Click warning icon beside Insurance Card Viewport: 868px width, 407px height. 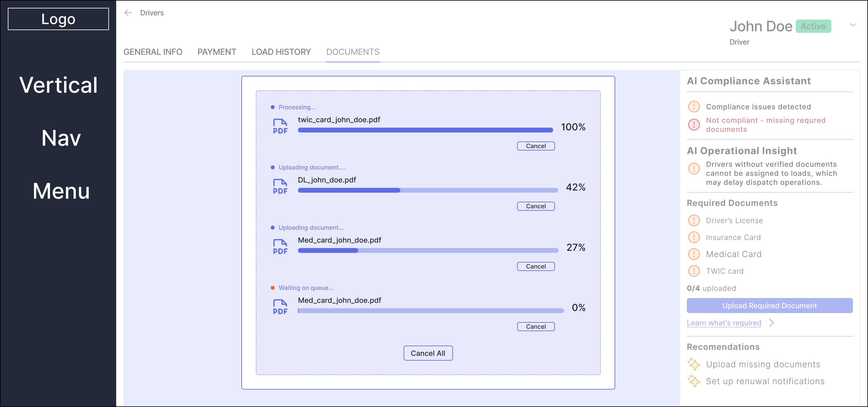point(694,237)
